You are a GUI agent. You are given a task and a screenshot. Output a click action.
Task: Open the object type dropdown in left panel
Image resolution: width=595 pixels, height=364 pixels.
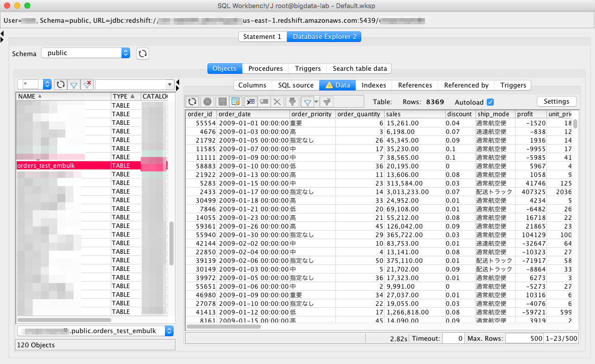pyautogui.click(x=47, y=84)
